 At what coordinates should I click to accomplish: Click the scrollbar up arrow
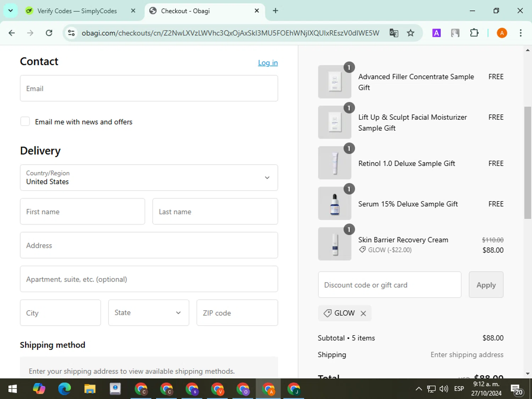[x=528, y=50]
